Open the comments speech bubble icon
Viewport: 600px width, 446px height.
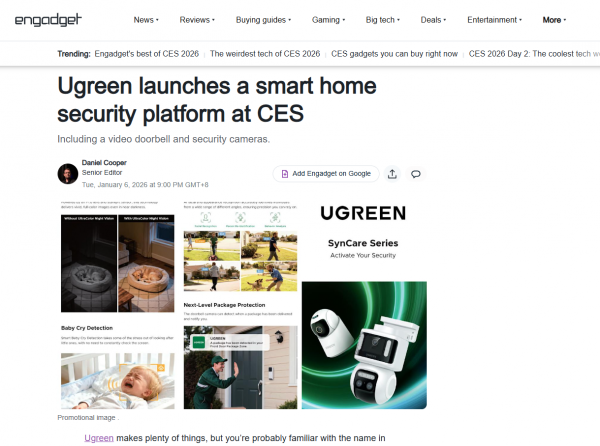(x=416, y=174)
